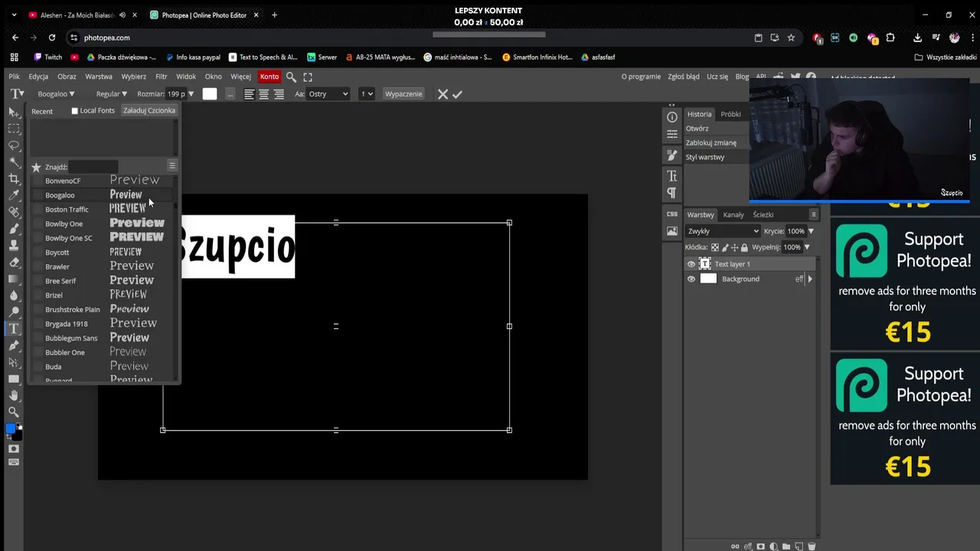Select the Pen tool

(14, 346)
